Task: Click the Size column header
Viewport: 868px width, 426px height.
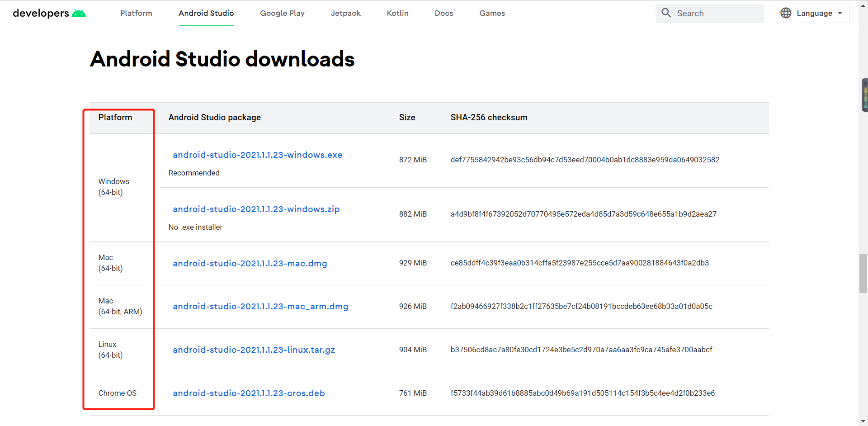Action: pos(407,117)
